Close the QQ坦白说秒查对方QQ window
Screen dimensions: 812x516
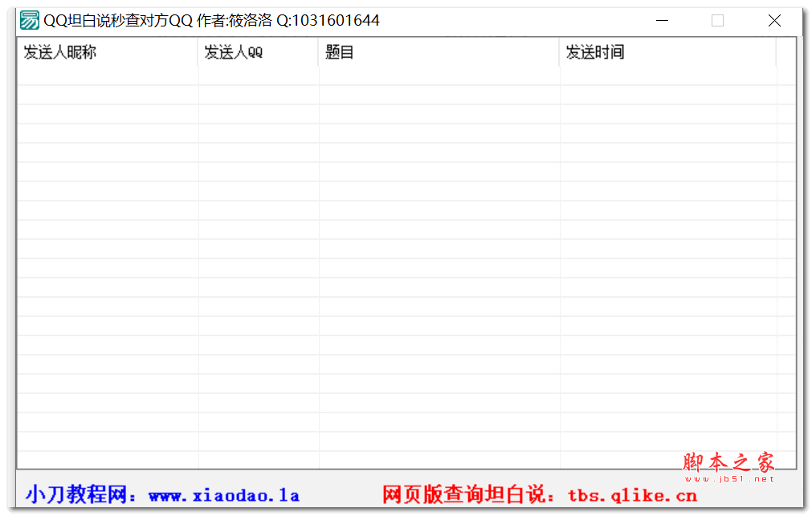coord(773,19)
